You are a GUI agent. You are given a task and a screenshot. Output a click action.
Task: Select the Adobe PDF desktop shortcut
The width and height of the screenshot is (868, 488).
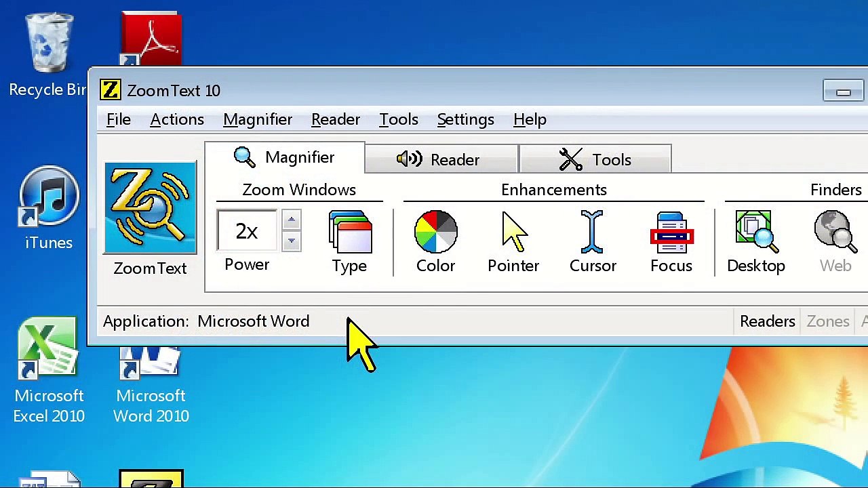151,39
